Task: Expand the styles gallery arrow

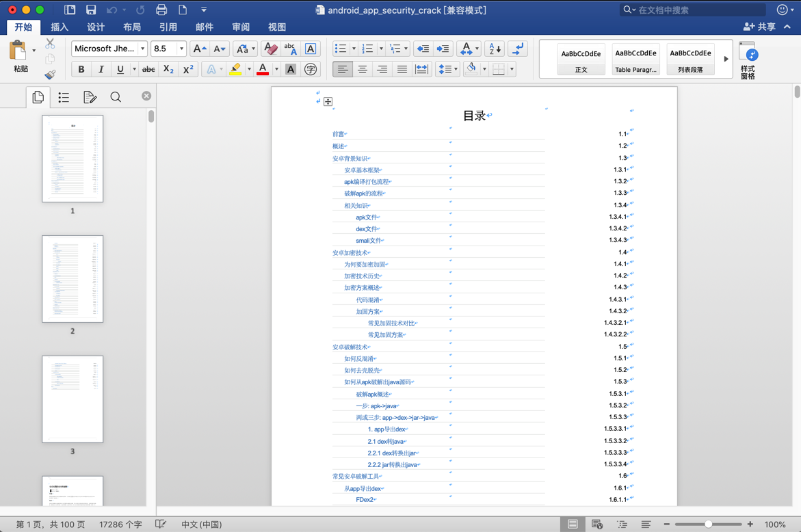Action: point(726,59)
